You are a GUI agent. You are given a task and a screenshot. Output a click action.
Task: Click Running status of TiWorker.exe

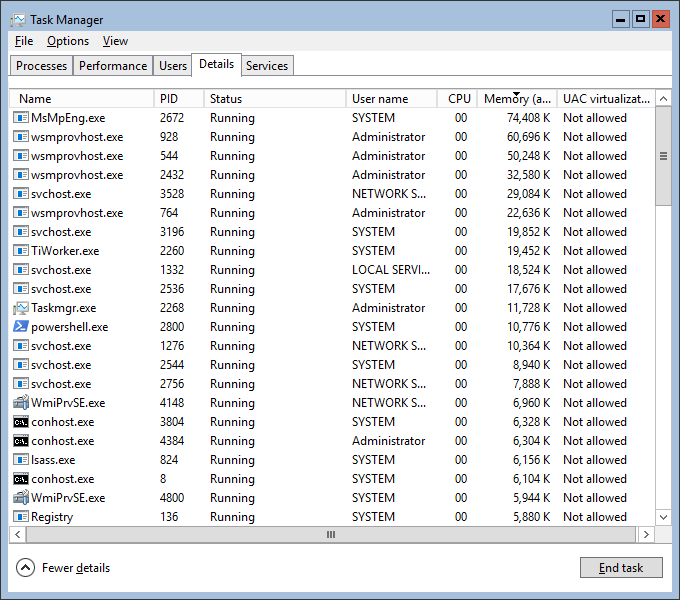pyautogui.click(x=232, y=251)
